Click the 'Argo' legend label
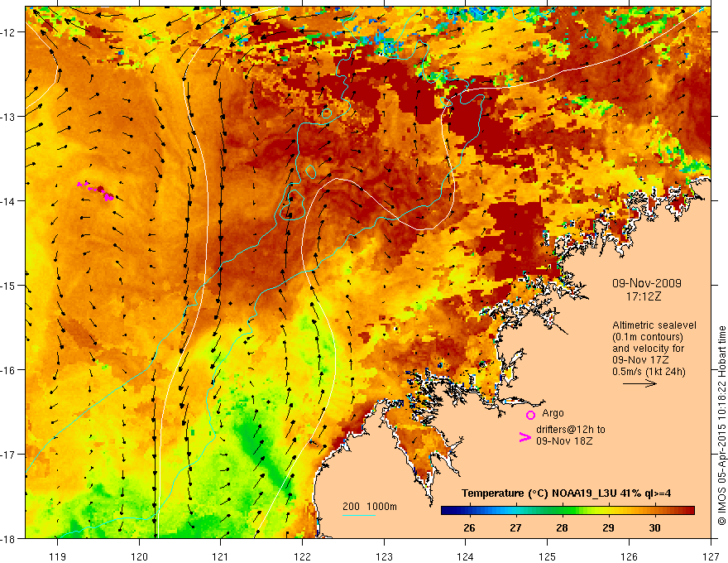The image size is (728, 563). pyautogui.click(x=553, y=413)
